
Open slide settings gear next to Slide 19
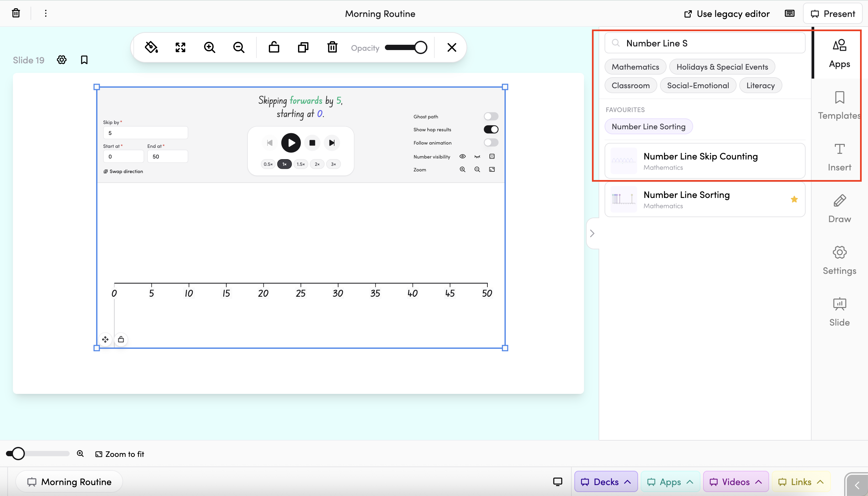62,60
